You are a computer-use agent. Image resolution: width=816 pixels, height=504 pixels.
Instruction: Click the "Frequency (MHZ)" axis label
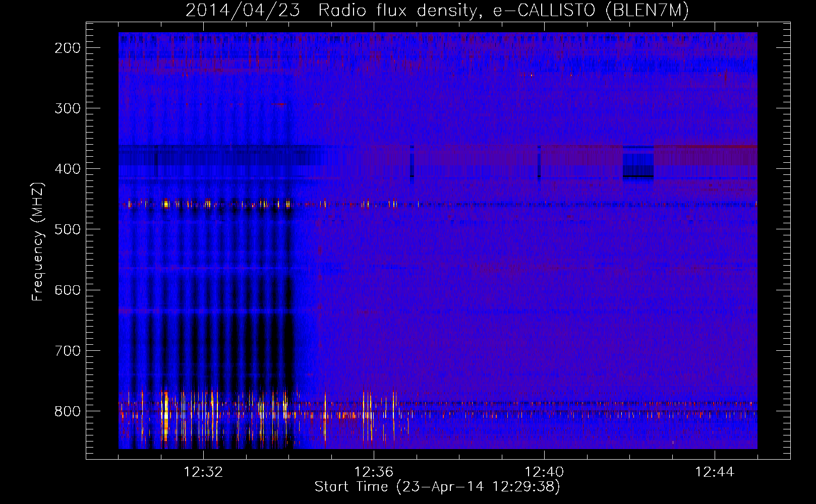tap(38, 241)
